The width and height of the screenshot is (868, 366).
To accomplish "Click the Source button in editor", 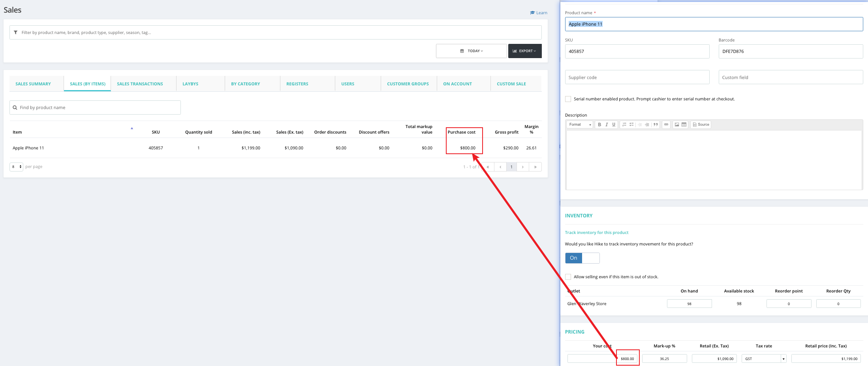I will (701, 125).
